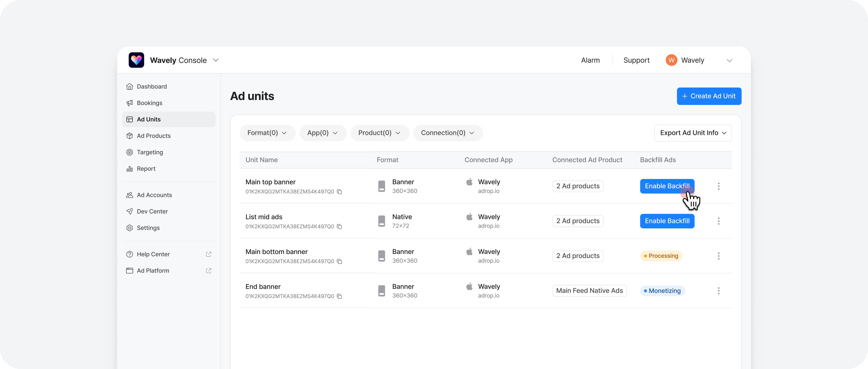Open Help Center external link icon

(209, 254)
